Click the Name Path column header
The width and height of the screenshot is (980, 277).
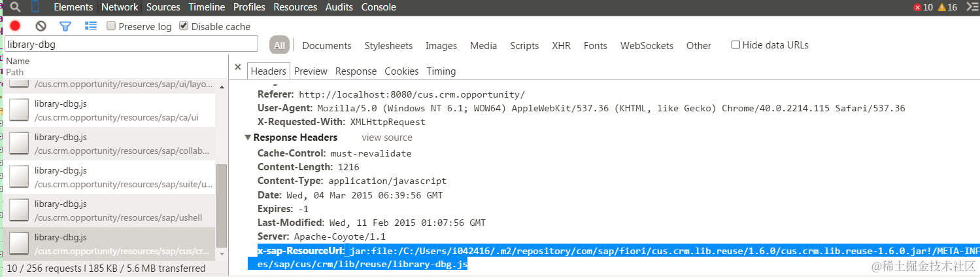pyautogui.click(x=114, y=66)
